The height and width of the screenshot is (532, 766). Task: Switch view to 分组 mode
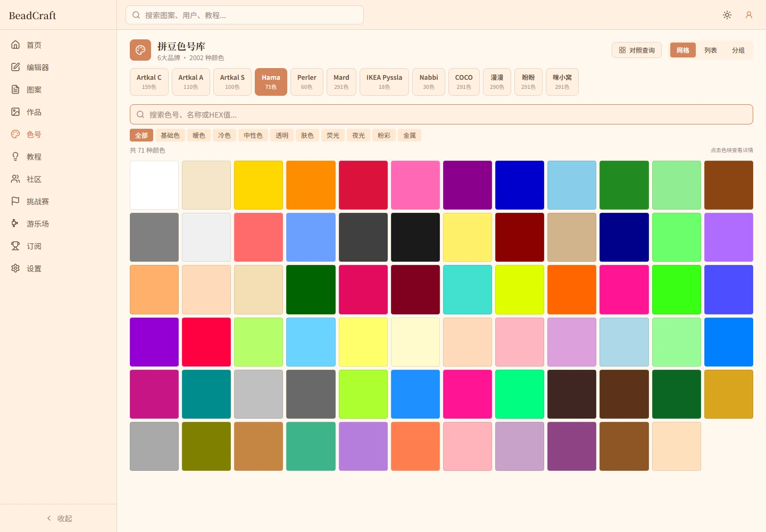click(x=738, y=50)
